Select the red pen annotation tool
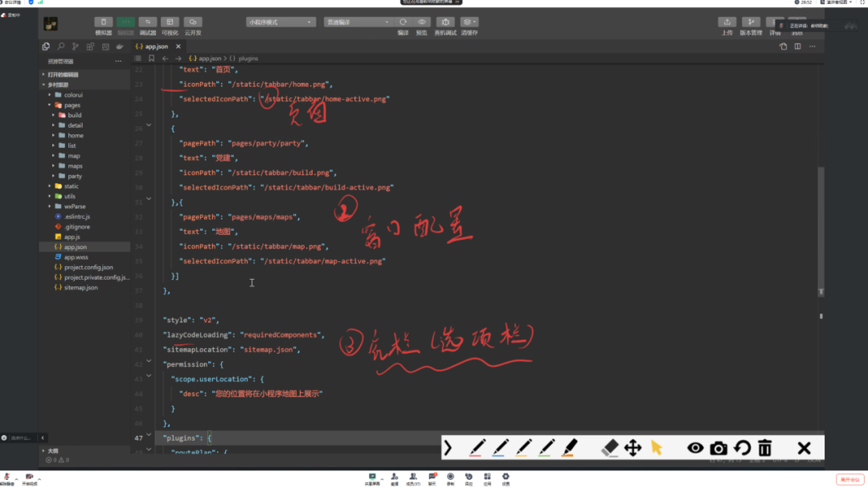 click(x=477, y=448)
